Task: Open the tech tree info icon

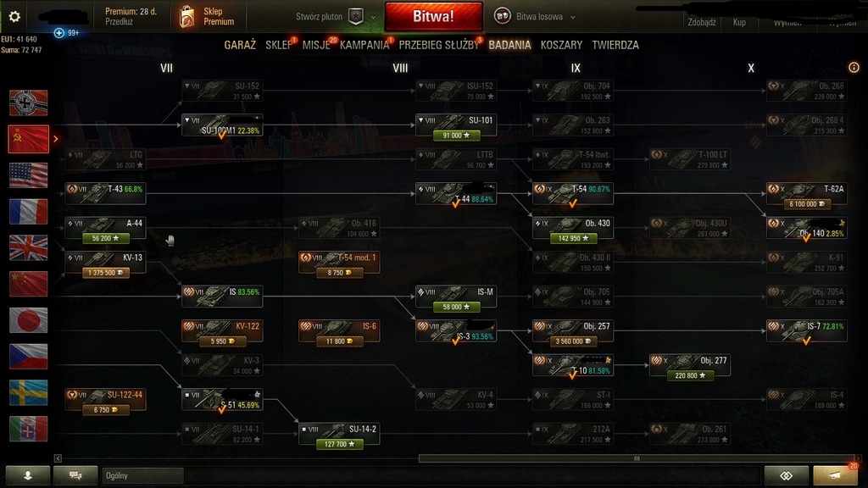Action: (x=854, y=68)
